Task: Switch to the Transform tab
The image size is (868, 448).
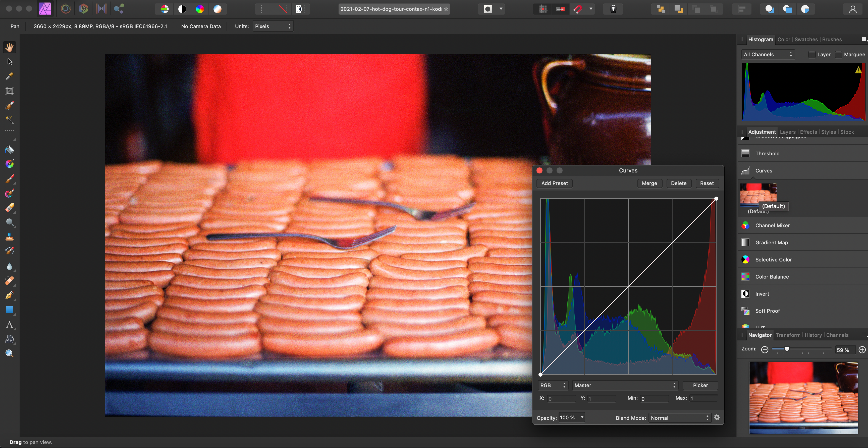Action: click(788, 335)
